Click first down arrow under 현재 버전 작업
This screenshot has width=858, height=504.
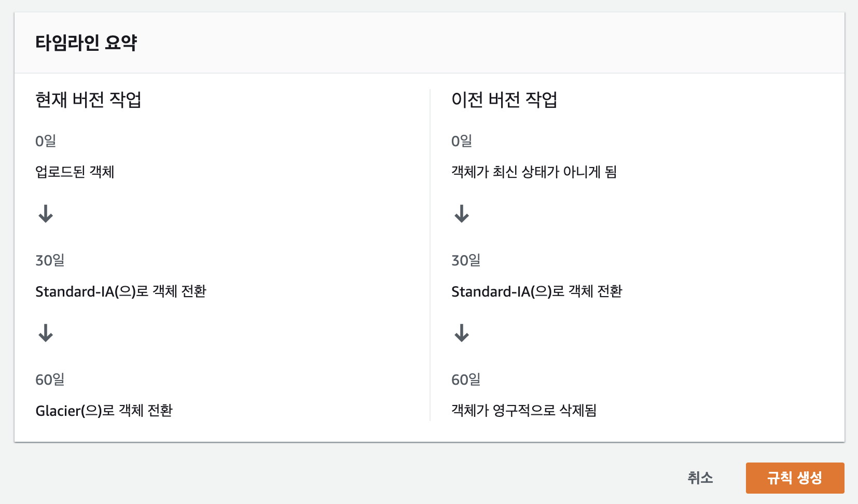click(x=46, y=214)
